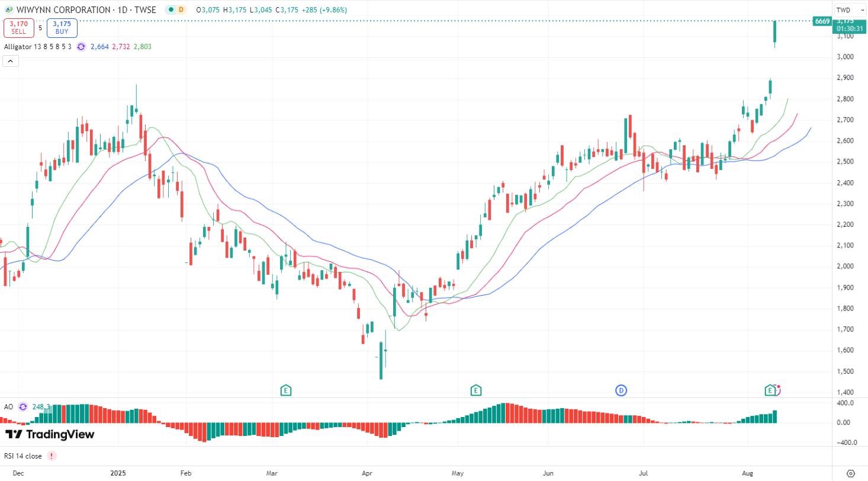Open the August earnings marker
Screen dimensions: 868x481
point(770,390)
